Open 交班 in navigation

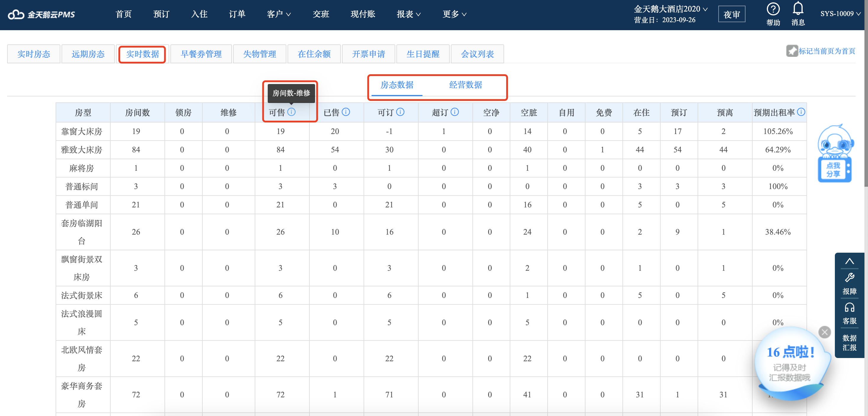tap(321, 14)
